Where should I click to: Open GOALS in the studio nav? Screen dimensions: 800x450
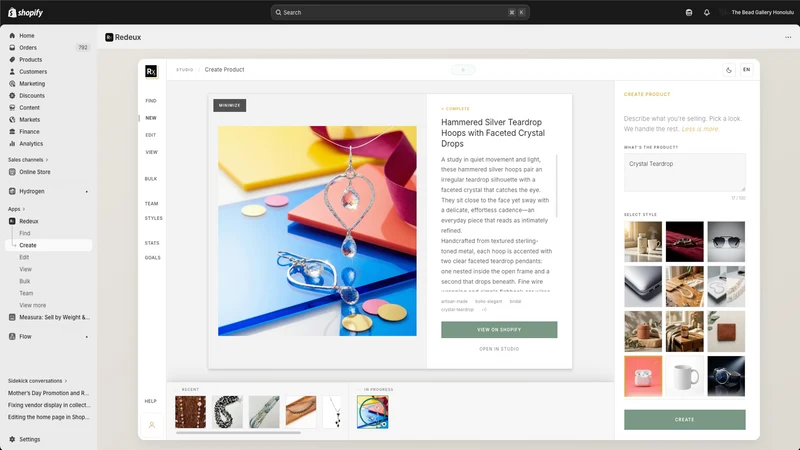pyautogui.click(x=153, y=258)
